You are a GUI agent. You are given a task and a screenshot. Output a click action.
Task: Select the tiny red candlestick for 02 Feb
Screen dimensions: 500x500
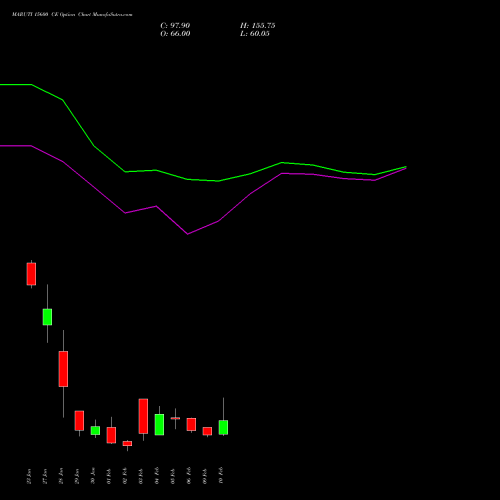pyautogui.click(x=127, y=443)
